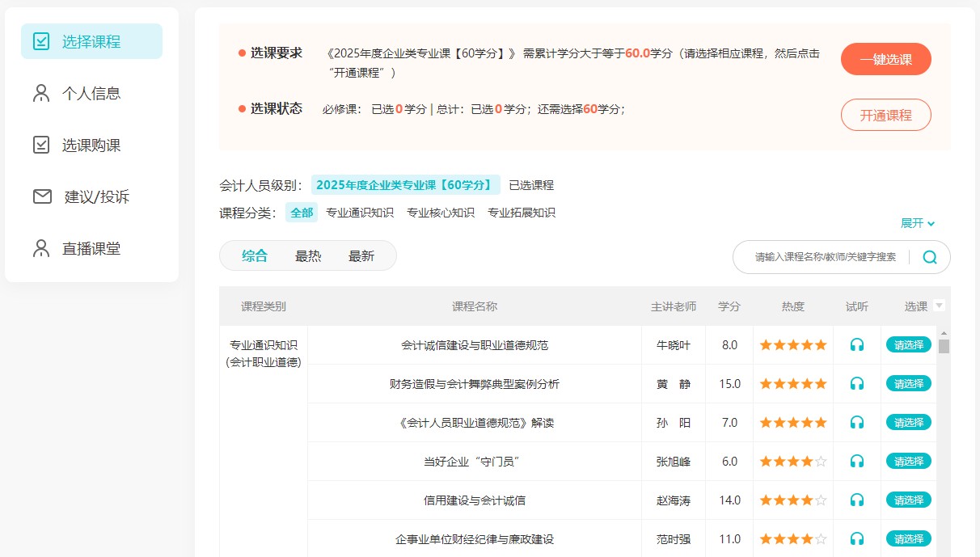Toggle 请选择 for 会计诚信建设与职业道德规范

pyautogui.click(x=909, y=345)
